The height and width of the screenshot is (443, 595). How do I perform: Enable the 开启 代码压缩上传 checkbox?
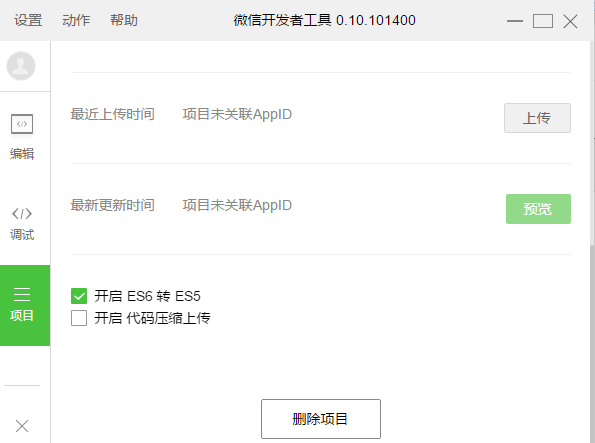pos(79,318)
